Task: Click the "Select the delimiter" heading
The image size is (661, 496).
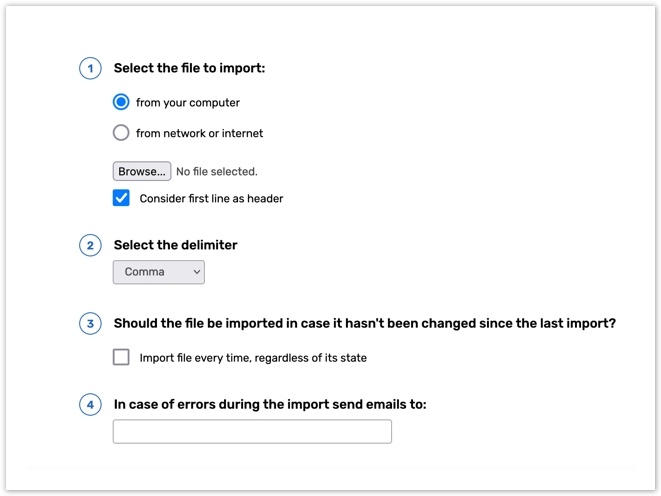Action: coord(176,245)
